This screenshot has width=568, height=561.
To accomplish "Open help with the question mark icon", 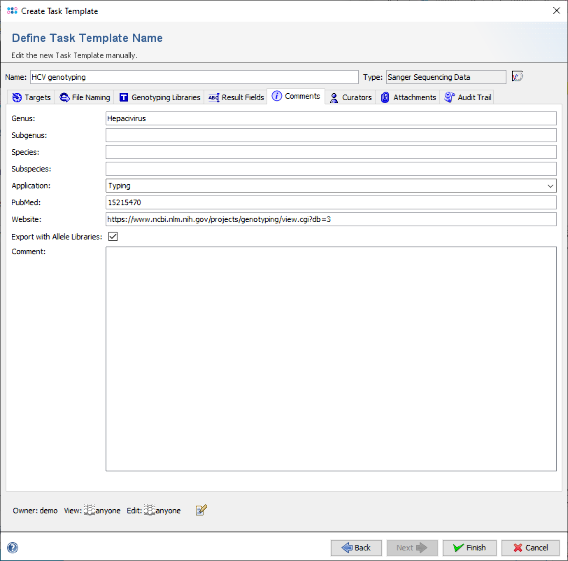I will pyautogui.click(x=12, y=547).
